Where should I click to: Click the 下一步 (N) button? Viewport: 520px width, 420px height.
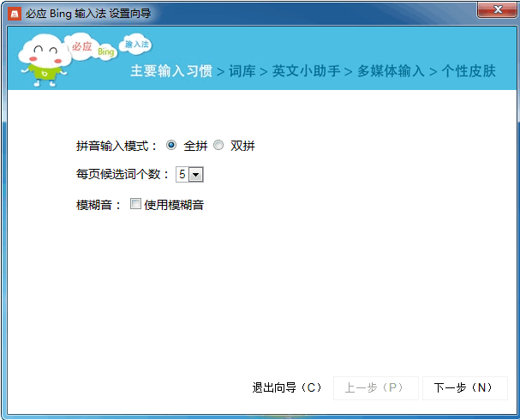[465, 387]
